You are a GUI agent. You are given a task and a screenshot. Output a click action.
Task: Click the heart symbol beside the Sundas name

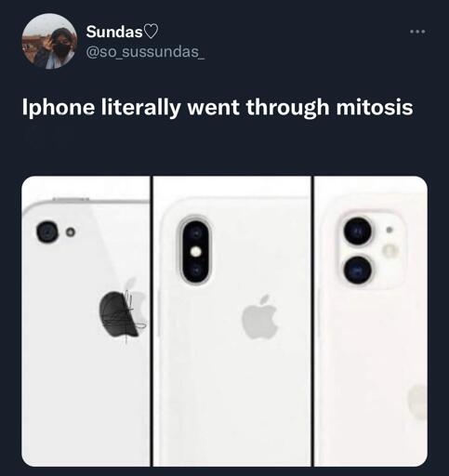(x=151, y=32)
